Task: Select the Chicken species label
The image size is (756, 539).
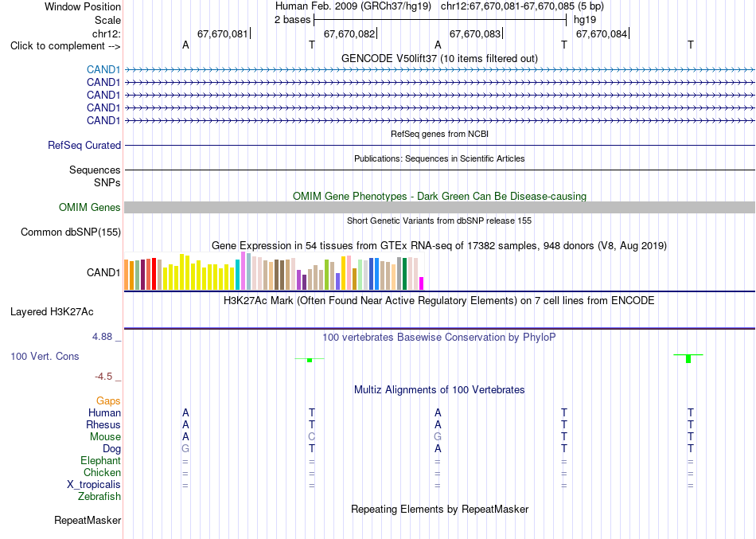Action: coord(102,472)
